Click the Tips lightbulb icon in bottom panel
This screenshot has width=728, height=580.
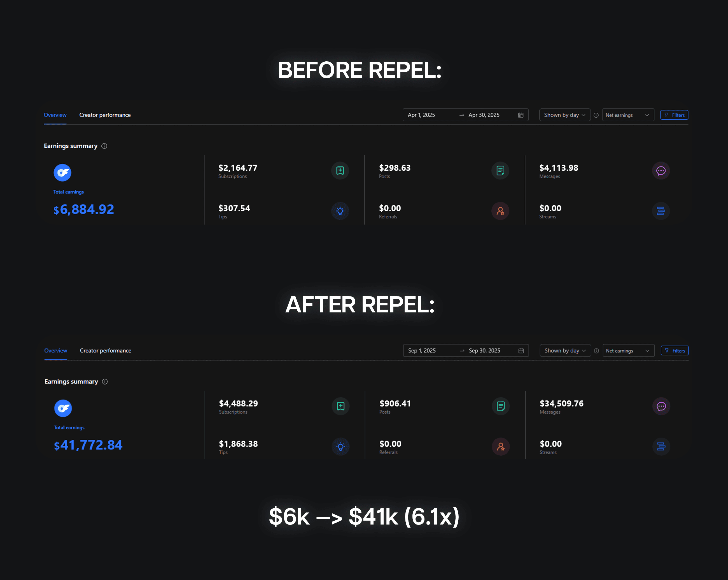341,447
